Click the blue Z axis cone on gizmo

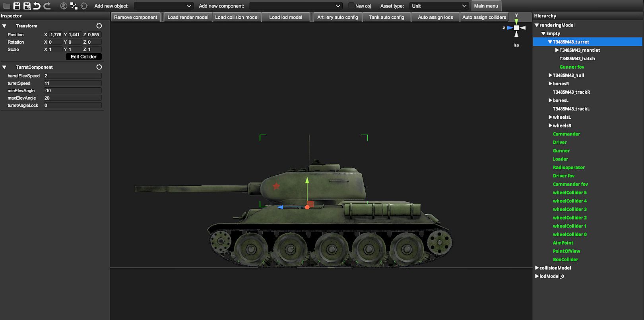[x=510, y=28]
